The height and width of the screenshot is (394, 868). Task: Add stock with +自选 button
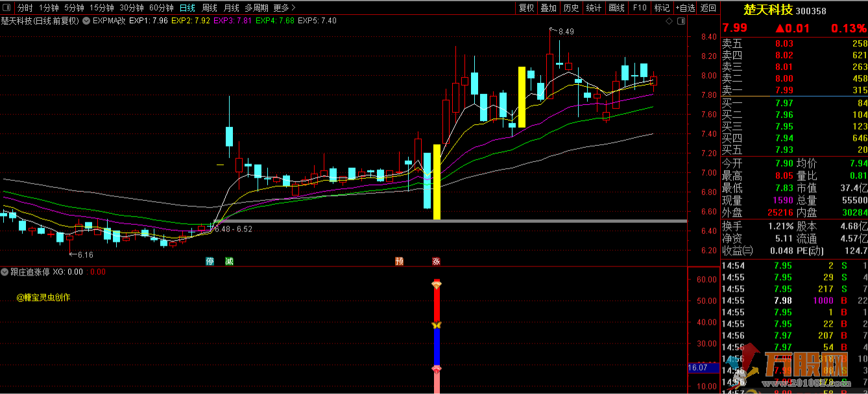click(685, 8)
